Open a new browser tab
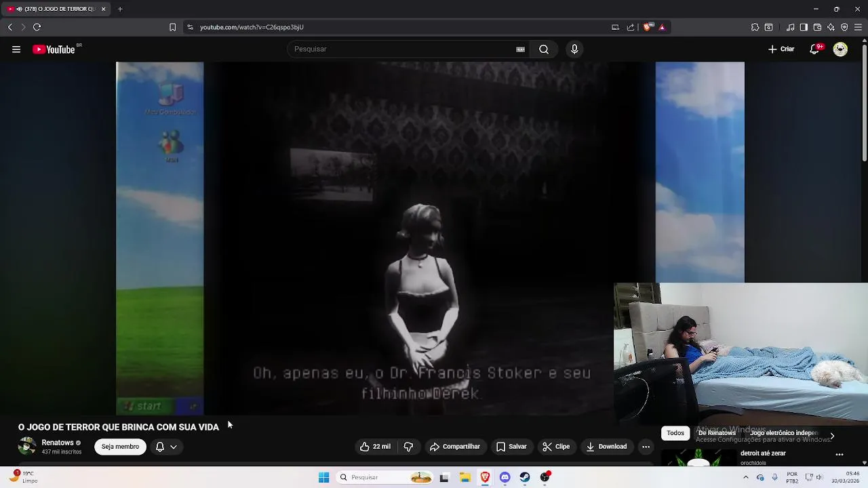Screen dimensions: 868x488 [x=120, y=9]
